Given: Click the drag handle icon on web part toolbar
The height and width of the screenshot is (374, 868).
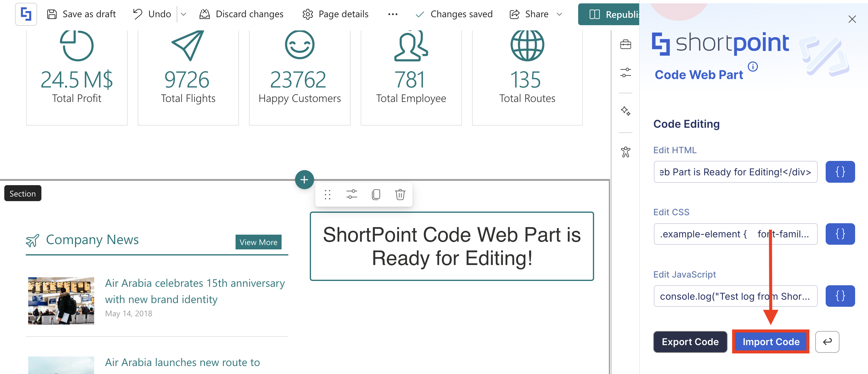Looking at the screenshot, I should coord(327,195).
